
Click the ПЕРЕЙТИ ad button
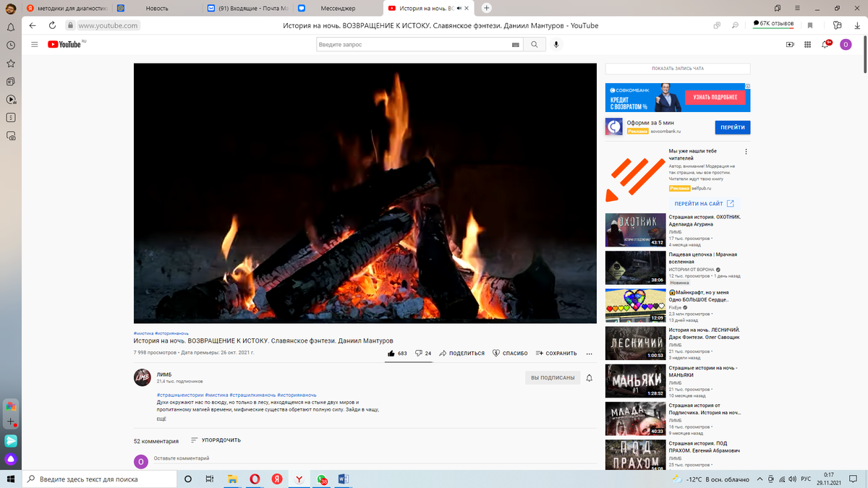733,127
